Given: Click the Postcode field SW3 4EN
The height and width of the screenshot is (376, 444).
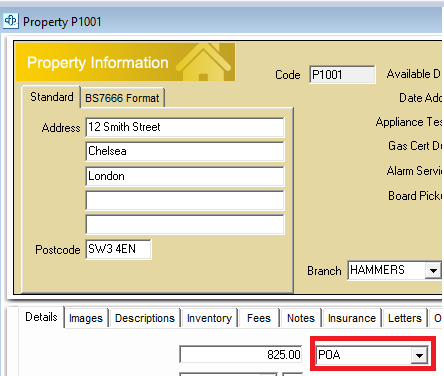Looking at the screenshot, I should [x=118, y=249].
